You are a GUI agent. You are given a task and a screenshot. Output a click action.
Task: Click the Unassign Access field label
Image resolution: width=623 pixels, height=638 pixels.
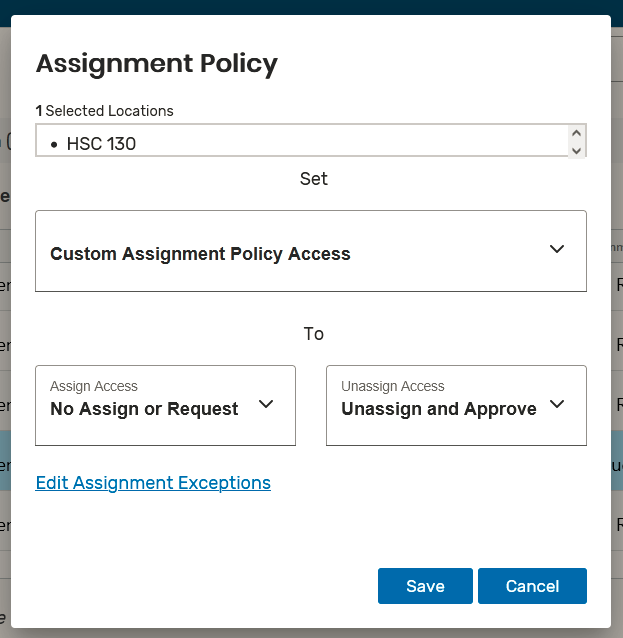(393, 386)
